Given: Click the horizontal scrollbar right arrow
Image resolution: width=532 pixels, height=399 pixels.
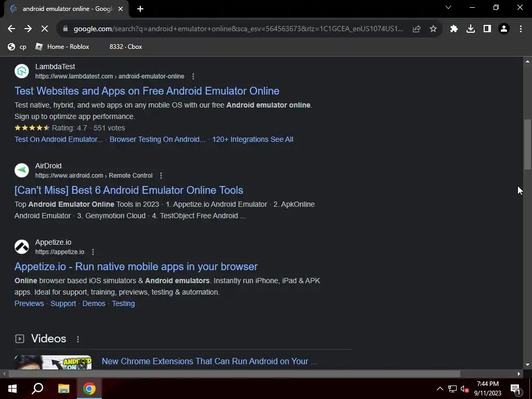Looking at the screenshot, I should pyautogui.click(x=519, y=374).
